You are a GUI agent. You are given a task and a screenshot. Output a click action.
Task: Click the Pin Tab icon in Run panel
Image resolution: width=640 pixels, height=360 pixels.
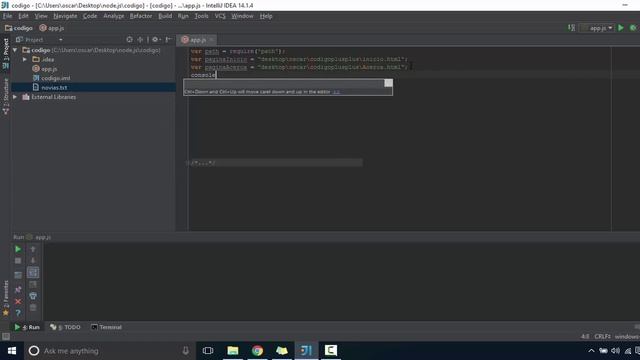click(x=18, y=289)
